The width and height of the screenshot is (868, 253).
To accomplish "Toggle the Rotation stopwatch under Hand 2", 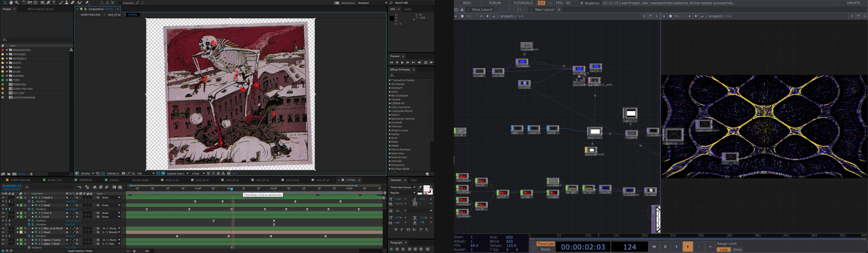I will pyautogui.click(x=29, y=201).
